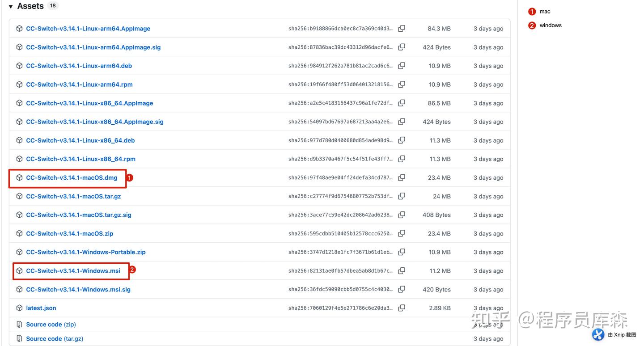
Task: Download CC-Switch-v3.14.1-Linux-arm64.AppImage.sig
Action: point(93,47)
